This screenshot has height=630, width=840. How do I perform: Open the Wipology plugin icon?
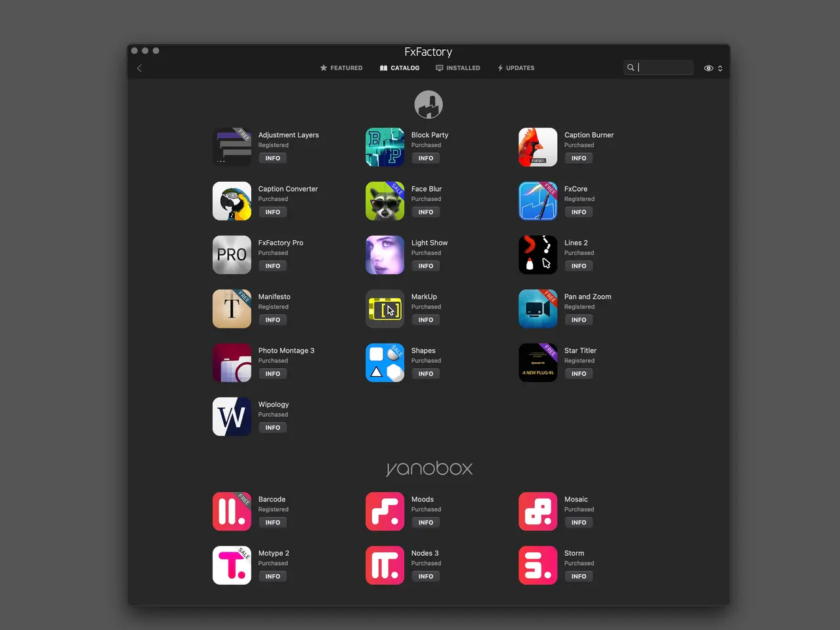pyautogui.click(x=232, y=416)
